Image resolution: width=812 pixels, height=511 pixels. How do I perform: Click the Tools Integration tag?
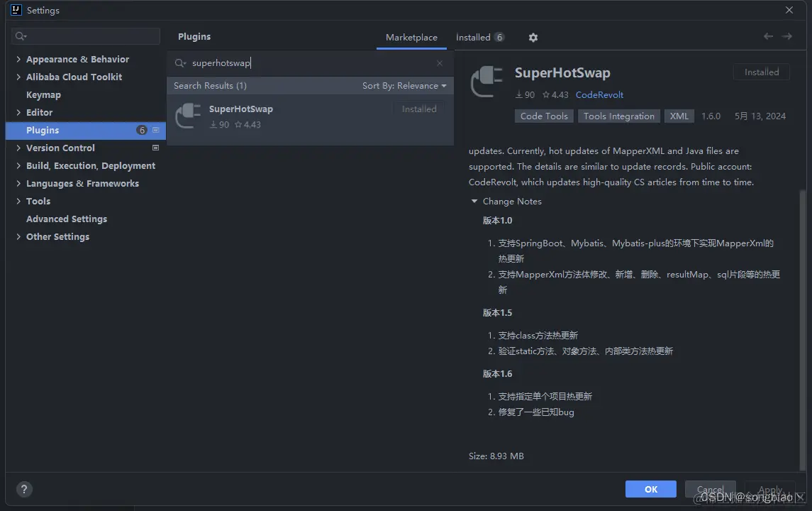[x=619, y=116]
